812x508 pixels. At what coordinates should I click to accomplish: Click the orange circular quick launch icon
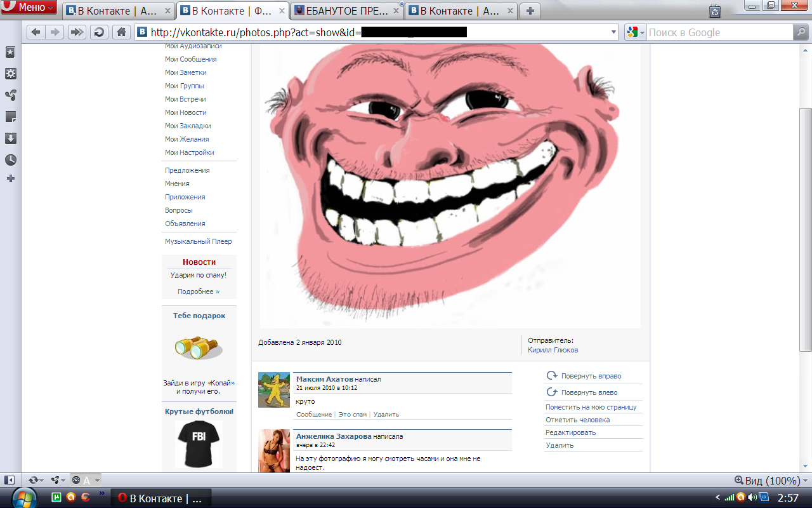click(70, 498)
